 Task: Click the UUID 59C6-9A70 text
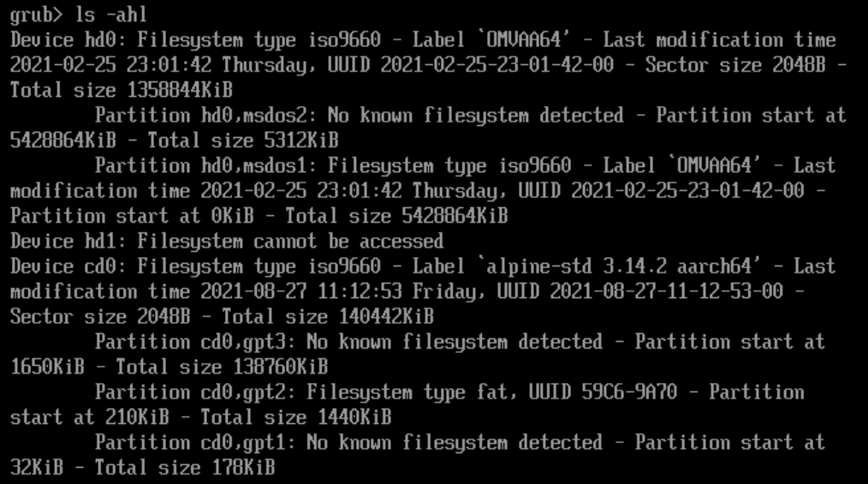(603, 392)
